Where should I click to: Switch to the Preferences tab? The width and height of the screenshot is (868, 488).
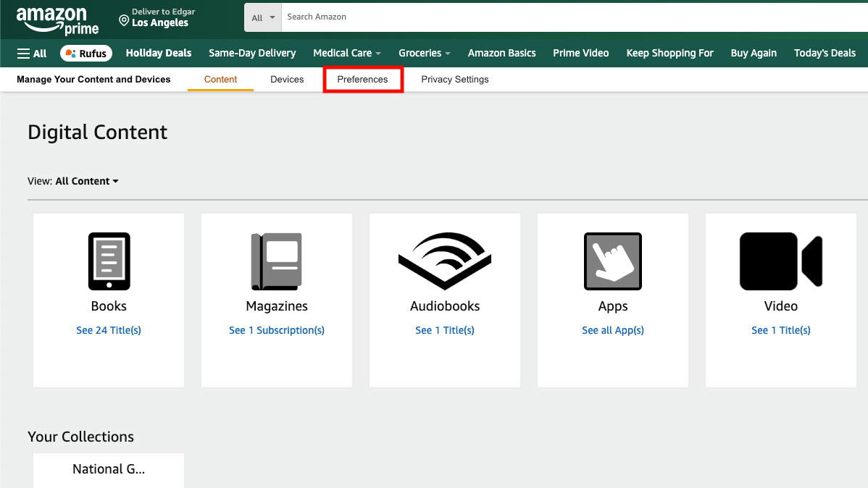(x=362, y=79)
